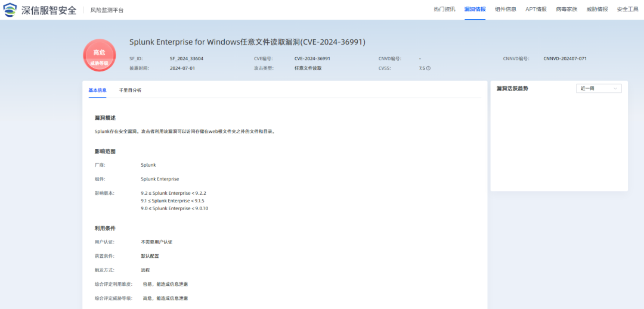Select the 容易，能造成信息泄露 value
The height and width of the screenshot is (309, 644).
[x=166, y=284]
